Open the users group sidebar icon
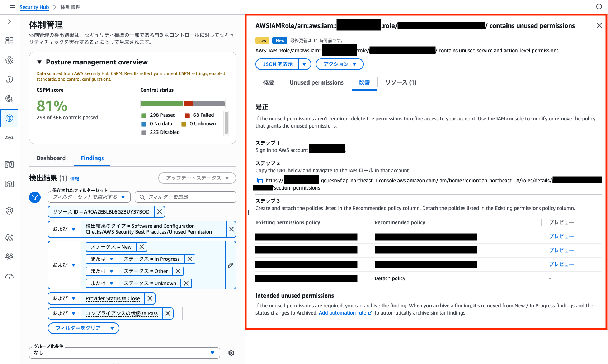 point(9,257)
